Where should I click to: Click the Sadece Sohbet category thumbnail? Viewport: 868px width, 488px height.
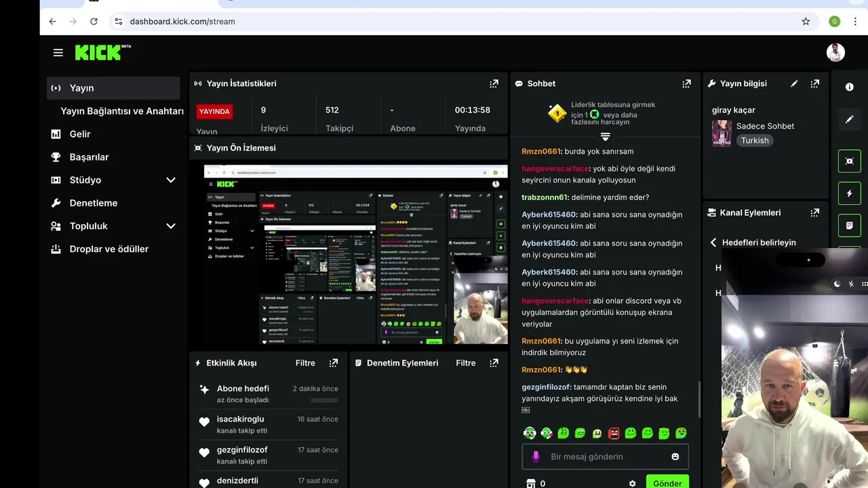[x=722, y=133]
